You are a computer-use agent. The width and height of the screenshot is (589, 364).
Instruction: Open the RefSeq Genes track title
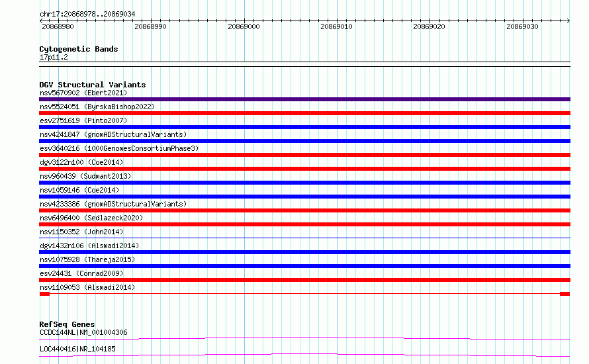pos(67,324)
